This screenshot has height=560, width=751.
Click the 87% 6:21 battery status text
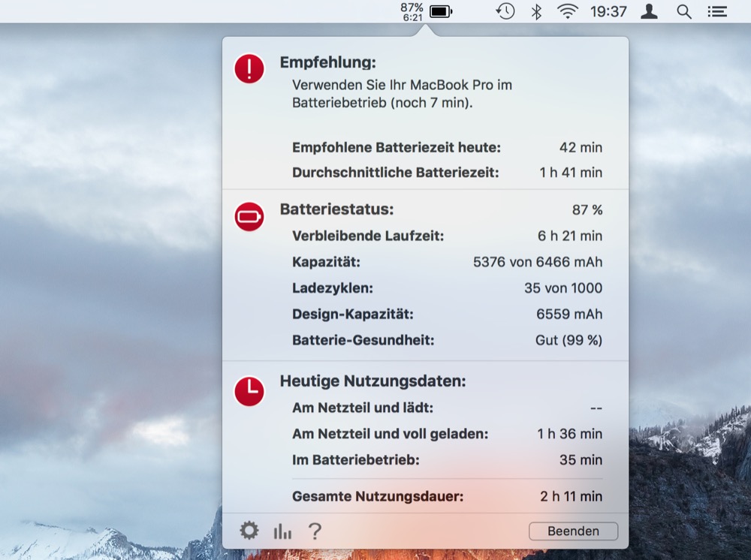point(412,11)
